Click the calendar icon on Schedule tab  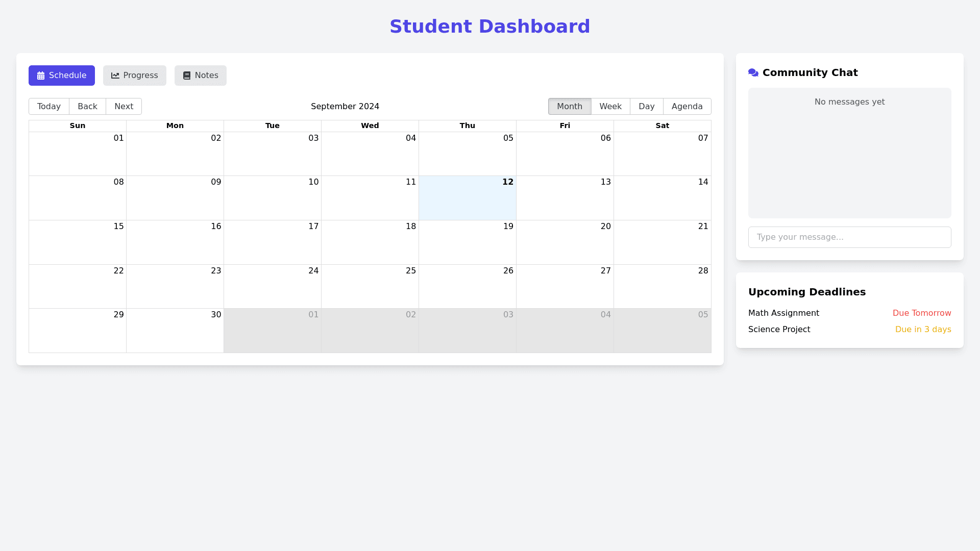click(41, 76)
